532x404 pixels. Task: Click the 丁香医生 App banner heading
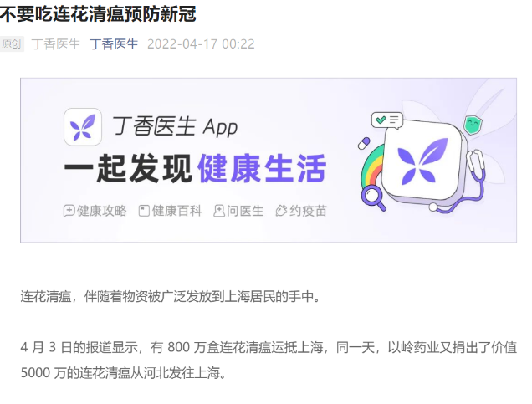coord(175,127)
